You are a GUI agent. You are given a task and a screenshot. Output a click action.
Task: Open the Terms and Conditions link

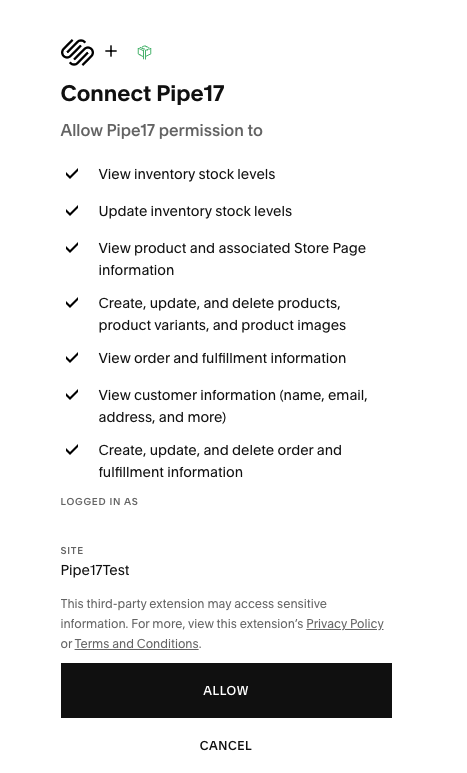[x=137, y=643]
